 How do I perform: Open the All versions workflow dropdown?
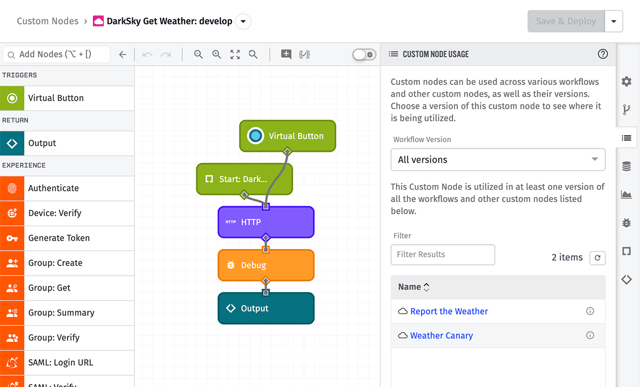click(x=498, y=160)
